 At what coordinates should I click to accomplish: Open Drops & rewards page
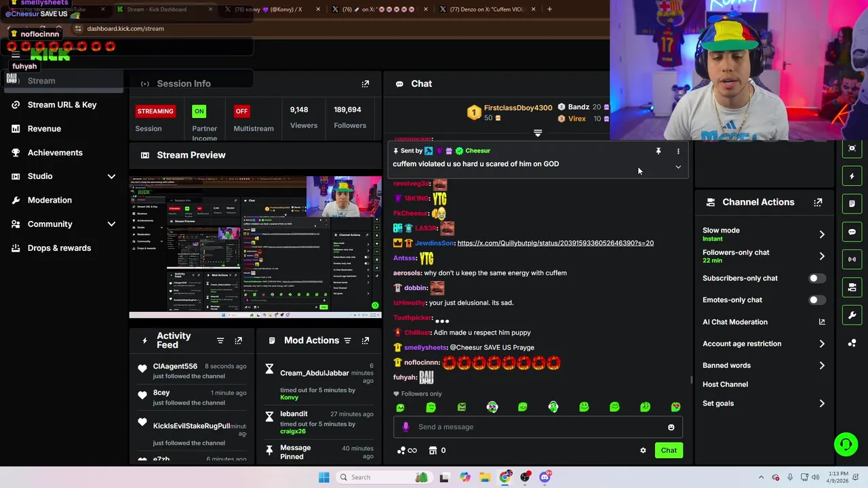(59, 248)
